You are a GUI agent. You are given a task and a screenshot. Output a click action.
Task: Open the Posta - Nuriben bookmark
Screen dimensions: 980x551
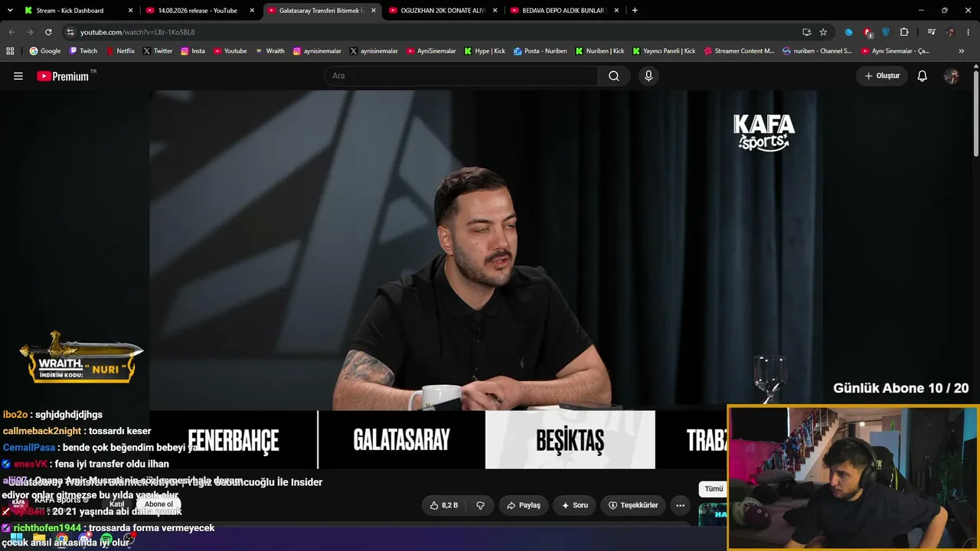pos(541,51)
